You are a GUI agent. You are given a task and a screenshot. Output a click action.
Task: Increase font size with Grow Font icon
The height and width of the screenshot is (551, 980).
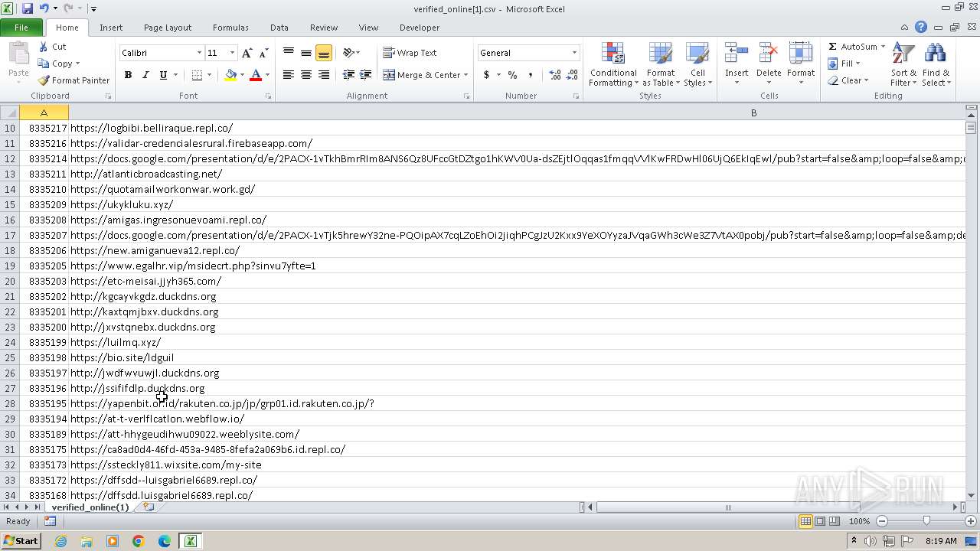point(247,53)
